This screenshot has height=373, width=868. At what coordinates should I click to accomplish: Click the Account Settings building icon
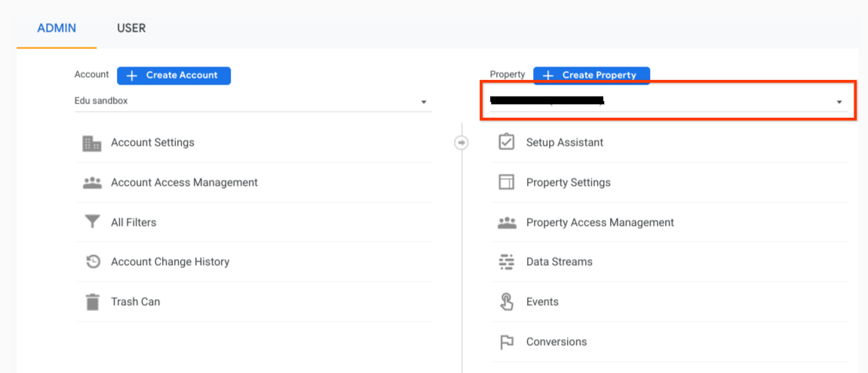(92, 143)
